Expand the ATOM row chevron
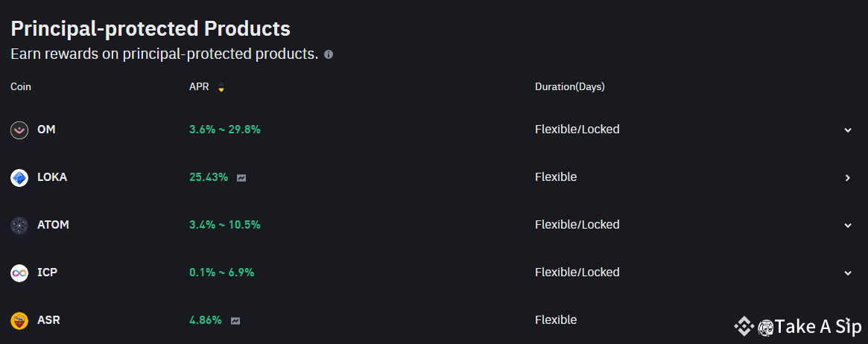The width and height of the screenshot is (868, 344). click(847, 226)
